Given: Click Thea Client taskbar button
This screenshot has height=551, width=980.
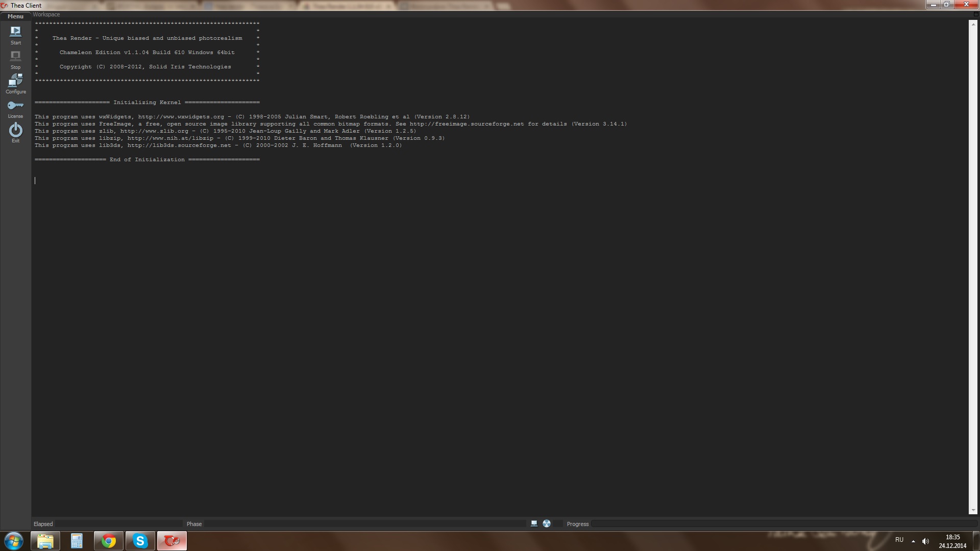Looking at the screenshot, I should 171,541.
